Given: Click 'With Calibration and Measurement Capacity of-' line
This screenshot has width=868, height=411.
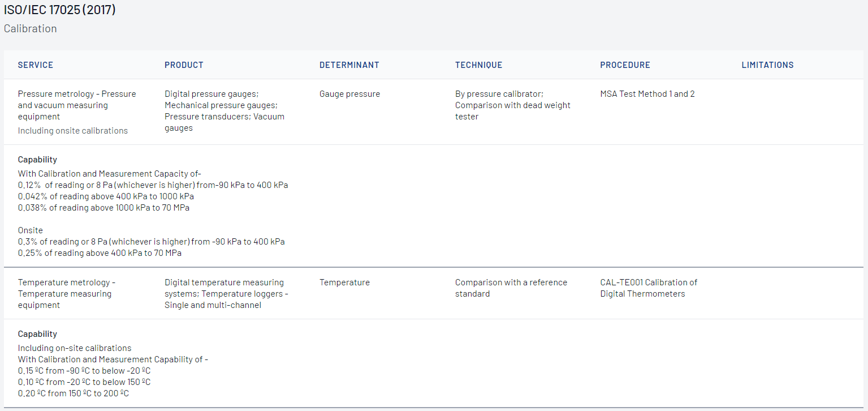Looking at the screenshot, I should [x=110, y=174].
